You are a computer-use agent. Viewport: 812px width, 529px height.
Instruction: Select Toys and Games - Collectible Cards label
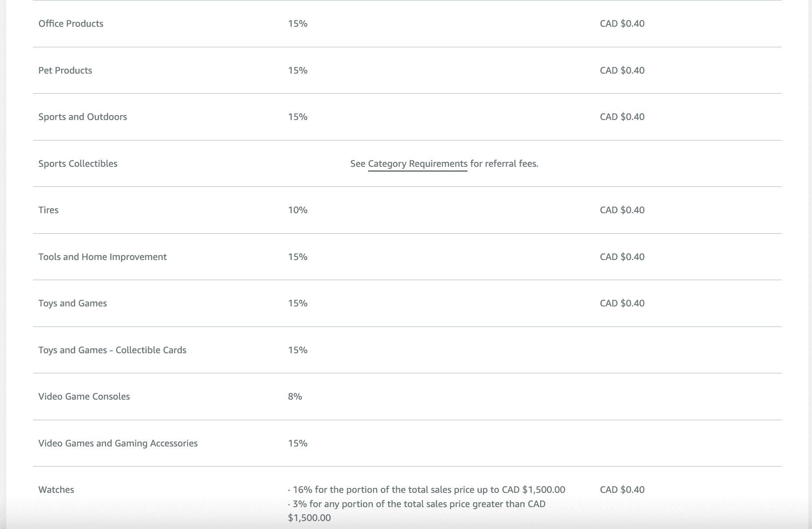(x=112, y=350)
